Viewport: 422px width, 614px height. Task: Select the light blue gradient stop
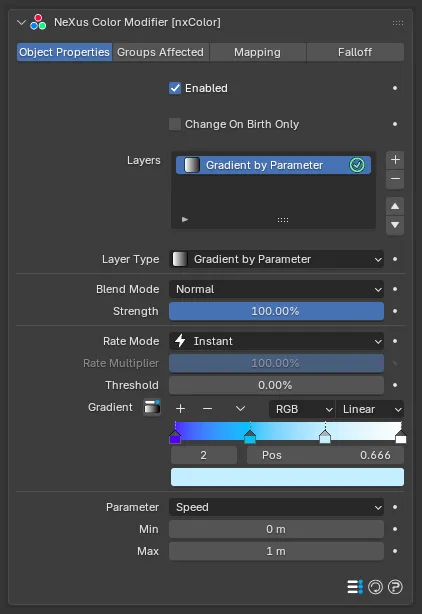click(325, 437)
